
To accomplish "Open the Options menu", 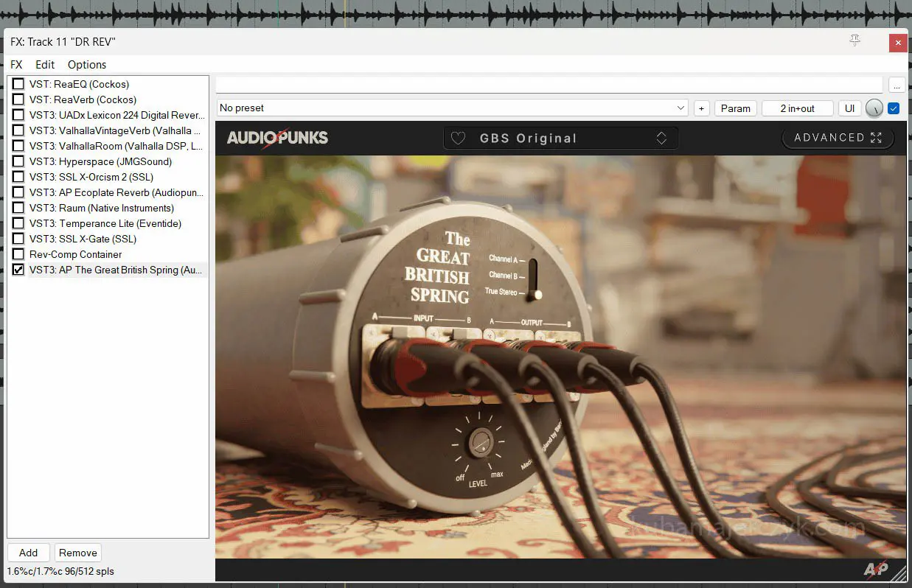I will click(87, 65).
